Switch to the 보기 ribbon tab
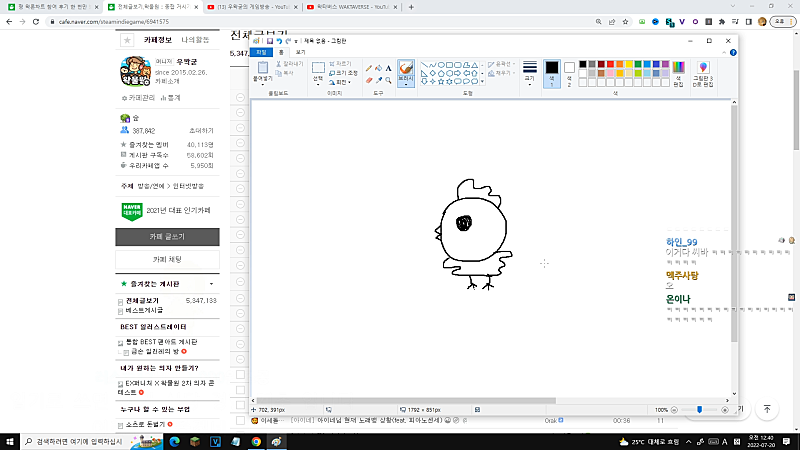Screen dimensions: 800x450 point(300,51)
